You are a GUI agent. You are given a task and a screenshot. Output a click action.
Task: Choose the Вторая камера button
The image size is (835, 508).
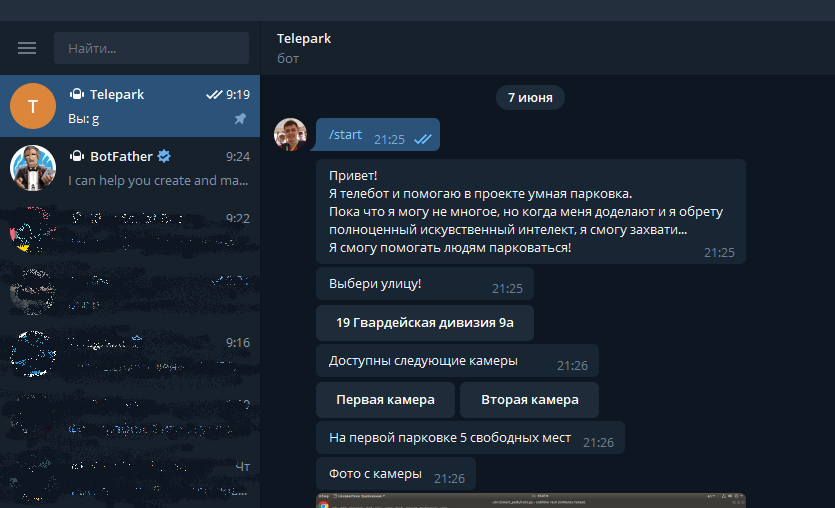click(529, 400)
